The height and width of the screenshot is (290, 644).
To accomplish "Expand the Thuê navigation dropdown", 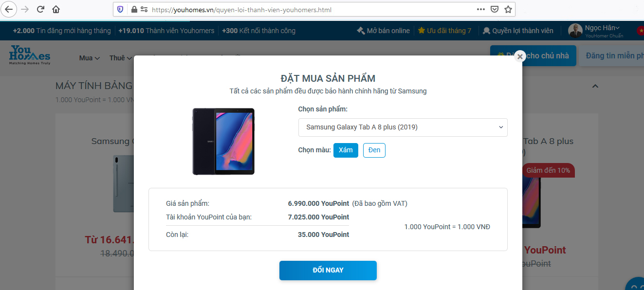I will [x=120, y=57].
